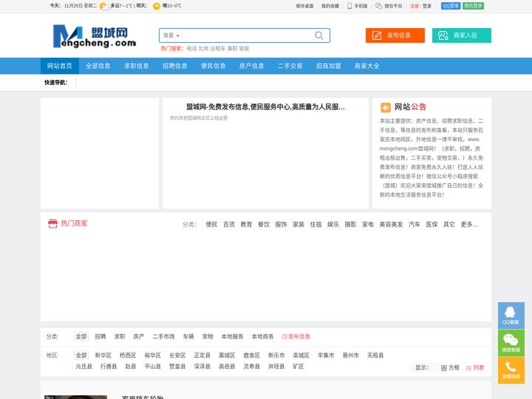Select 求职信息 in the navigation bar
The height and width of the screenshot is (399, 532).
(137, 66)
